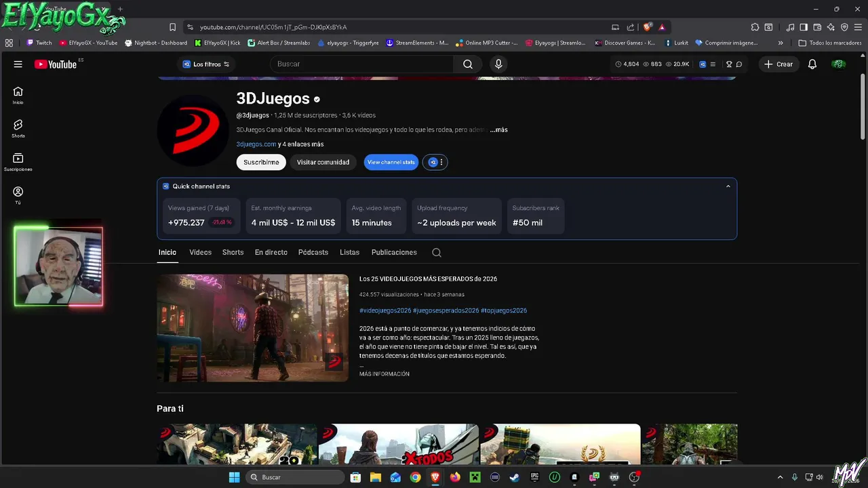This screenshot has height=488, width=868.
Task: Play the featured video thumbnail
Action: [252, 328]
